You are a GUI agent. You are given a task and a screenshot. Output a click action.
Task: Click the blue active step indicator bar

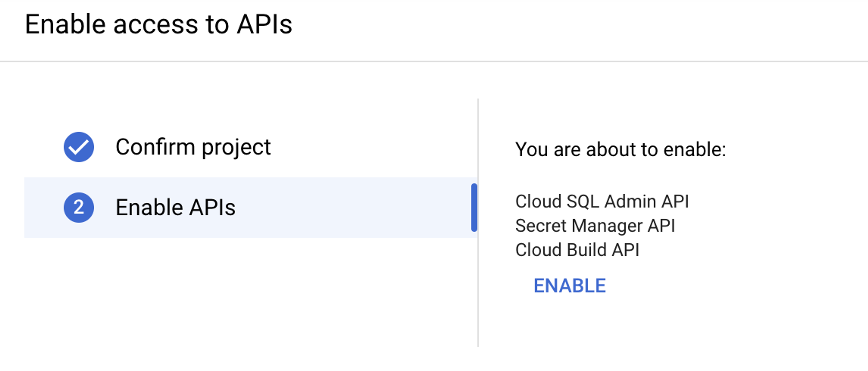(474, 207)
